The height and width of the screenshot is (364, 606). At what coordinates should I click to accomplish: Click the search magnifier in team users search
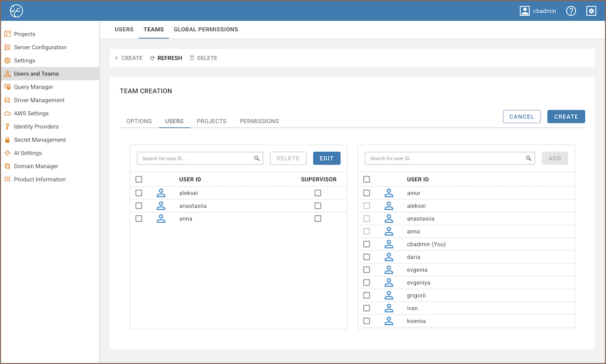coord(257,158)
